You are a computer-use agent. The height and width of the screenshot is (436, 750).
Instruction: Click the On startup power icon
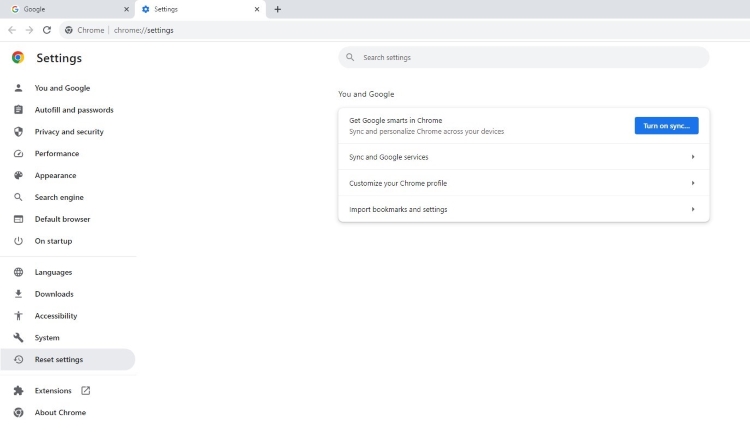pyautogui.click(x=18, y=241)
